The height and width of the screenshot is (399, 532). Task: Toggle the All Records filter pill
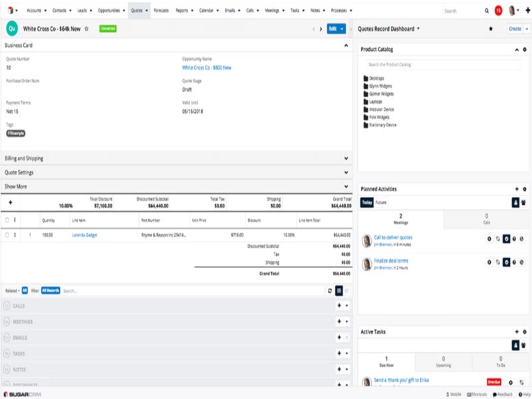(51, 289)
